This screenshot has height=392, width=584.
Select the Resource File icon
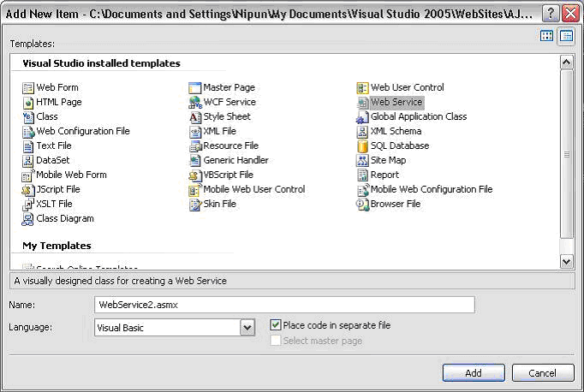pyautogui.click(x=194, y=146)
